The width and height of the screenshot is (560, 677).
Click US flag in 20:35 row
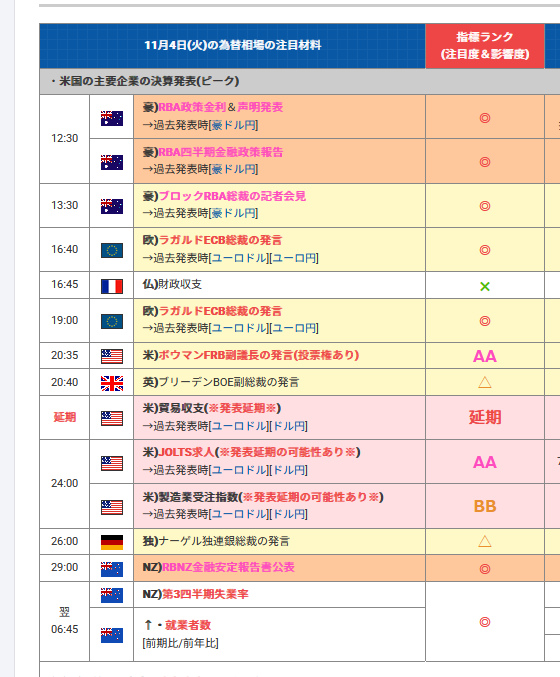pyautogui.click(x=112, y=356)
